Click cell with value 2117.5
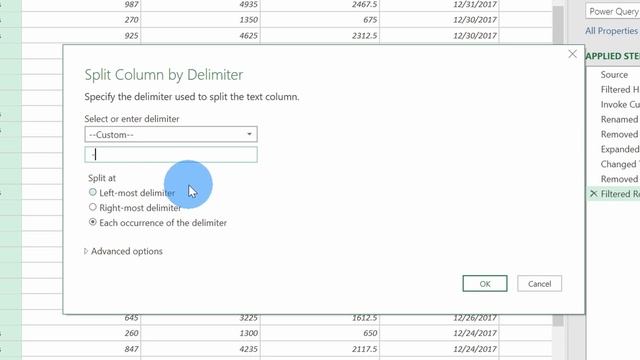Screen dimensions: 640x360 click(x=320, y=349)
